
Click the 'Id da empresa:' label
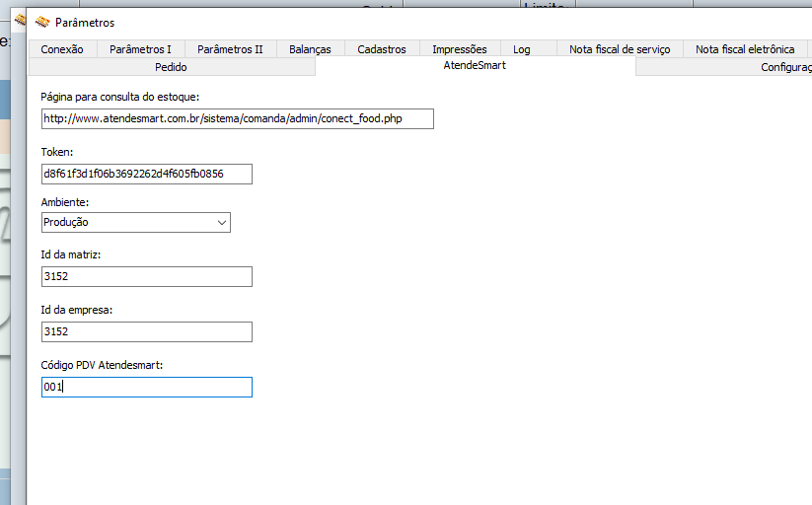(77, 310)
